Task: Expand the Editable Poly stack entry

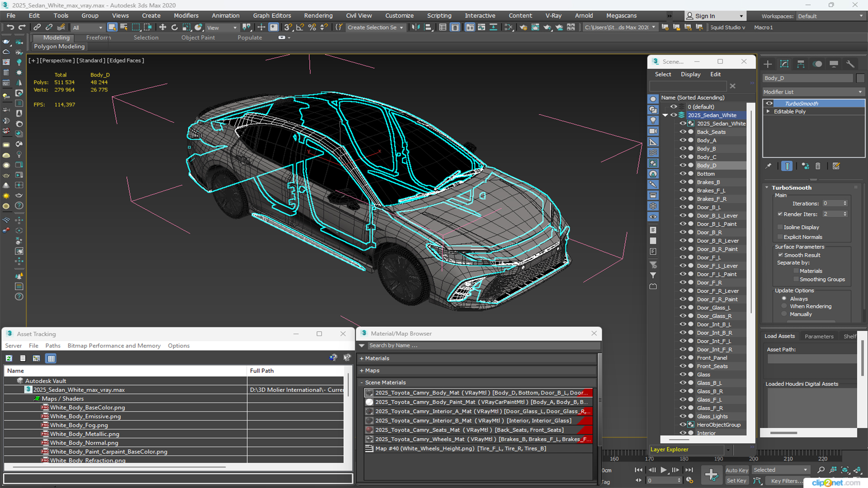Action: point(768,111)
